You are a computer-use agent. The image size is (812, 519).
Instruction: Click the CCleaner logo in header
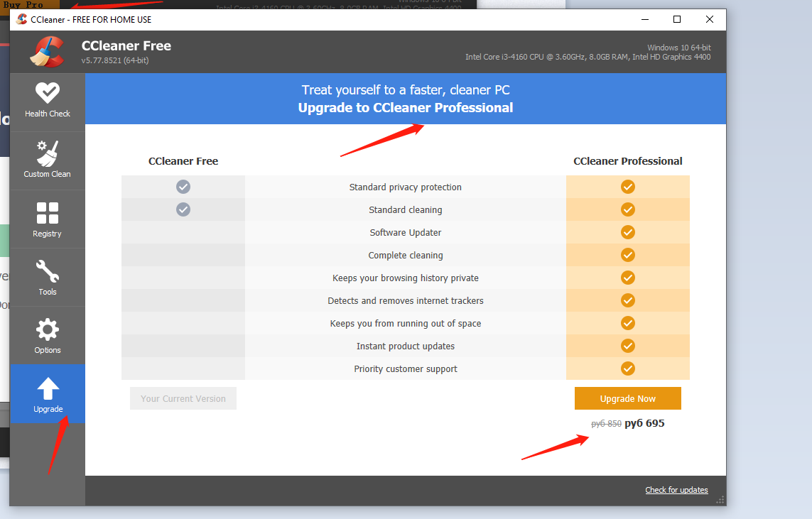coord(47,52)
